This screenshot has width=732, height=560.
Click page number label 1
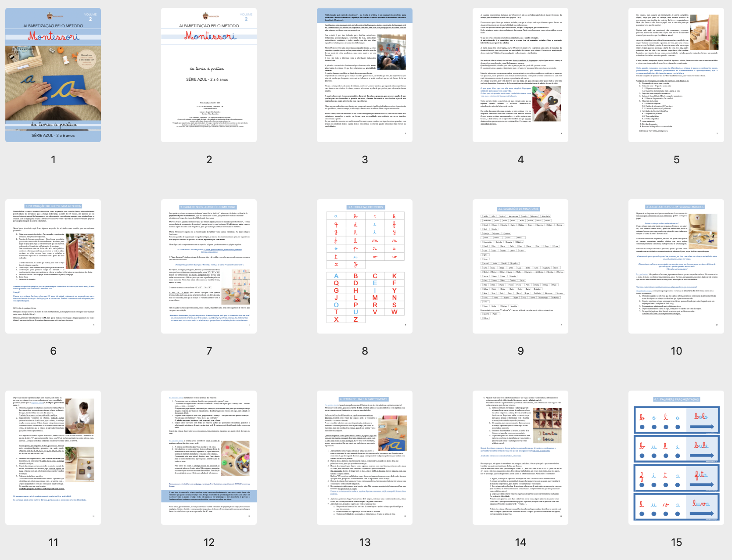53,160
